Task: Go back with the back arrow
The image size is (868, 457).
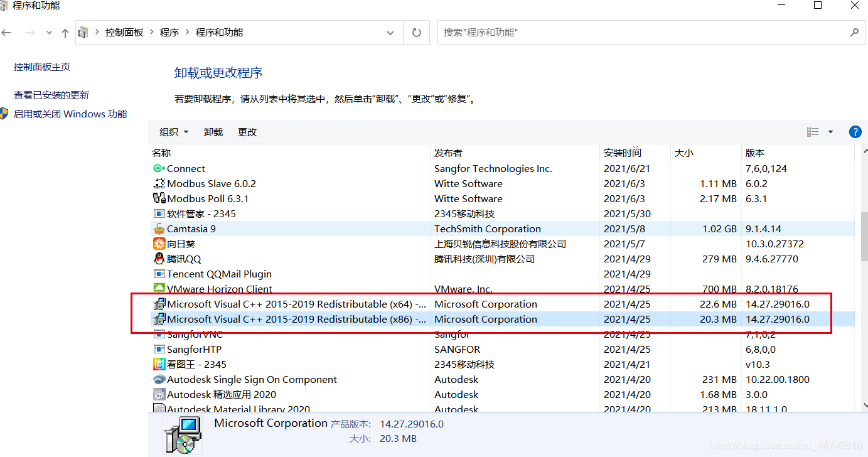Action: pos(6,33)
